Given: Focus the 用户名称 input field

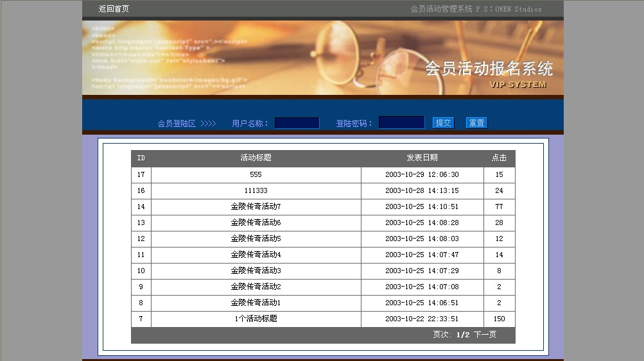Looking at the screenshot, I should (297, 122).
